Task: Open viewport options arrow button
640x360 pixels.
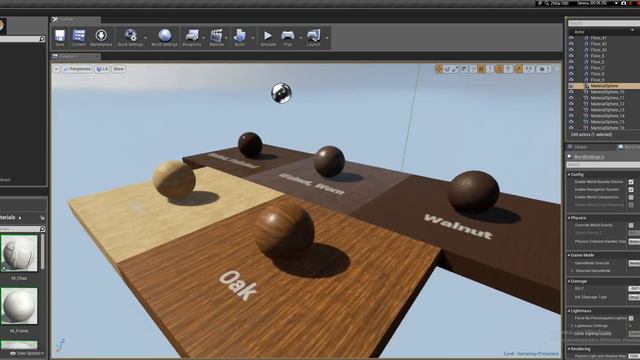Action: tap(56, 69)
